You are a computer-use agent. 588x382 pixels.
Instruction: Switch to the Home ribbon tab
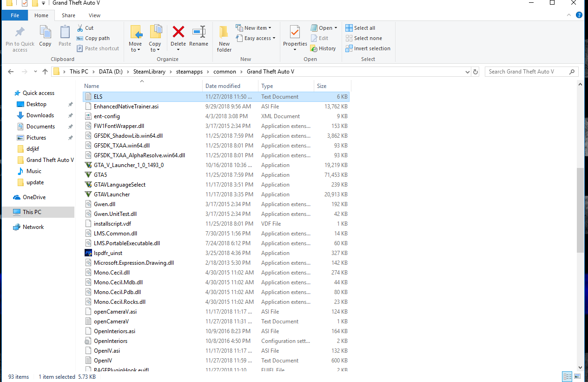pos(41,15)
